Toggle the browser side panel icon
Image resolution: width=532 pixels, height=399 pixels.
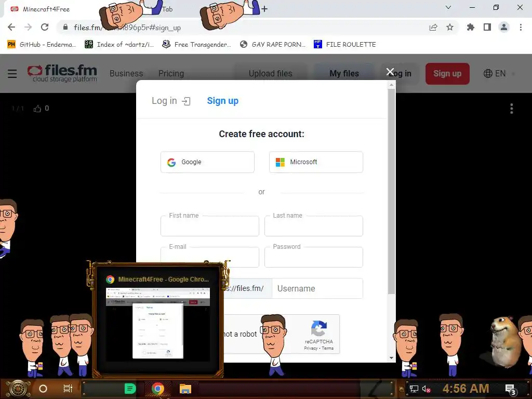487,27
